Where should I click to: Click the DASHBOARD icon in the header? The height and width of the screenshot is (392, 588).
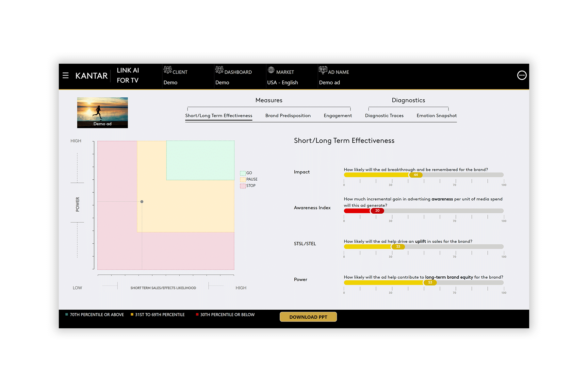click(x=219, y=70)
